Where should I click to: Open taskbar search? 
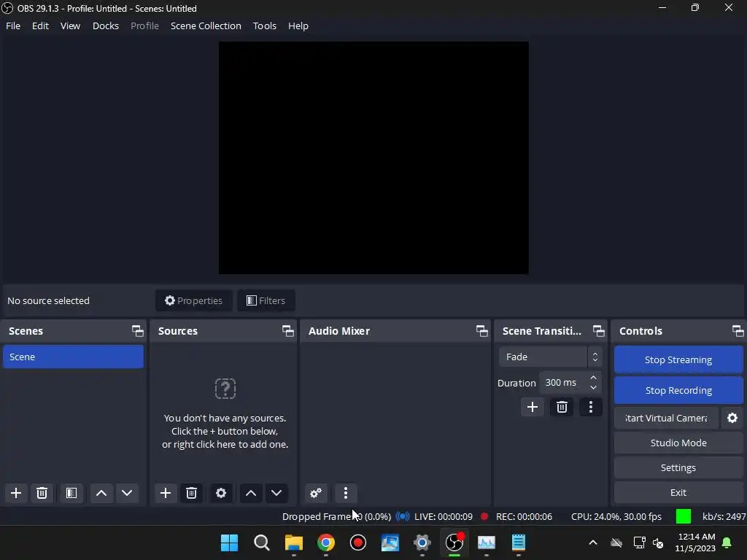point(262,542)
